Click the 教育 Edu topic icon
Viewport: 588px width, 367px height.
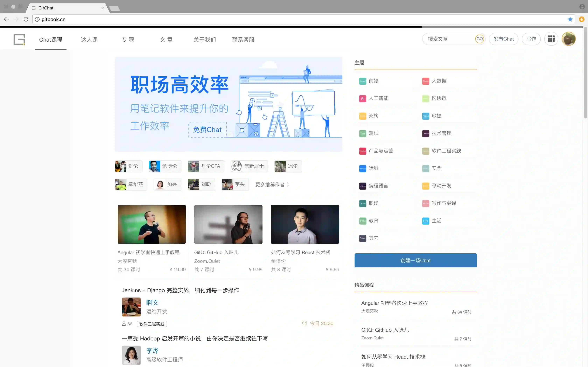point(363,221)
